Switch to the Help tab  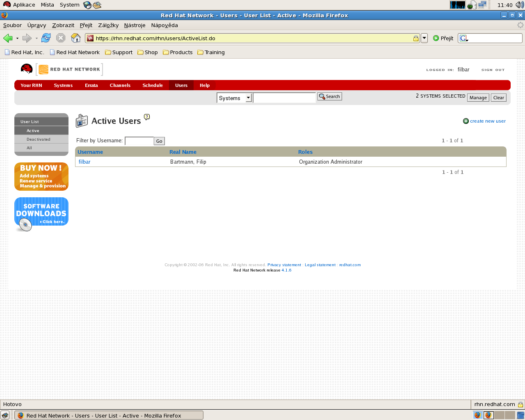[x=205, y=85]
